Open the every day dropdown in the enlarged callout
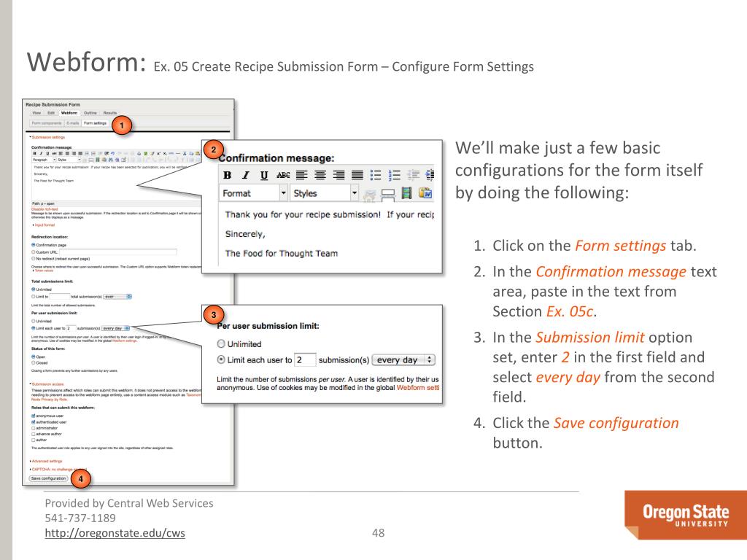Image resolution: width=747 pixels, height=560 pixels. tap(403, 360)
